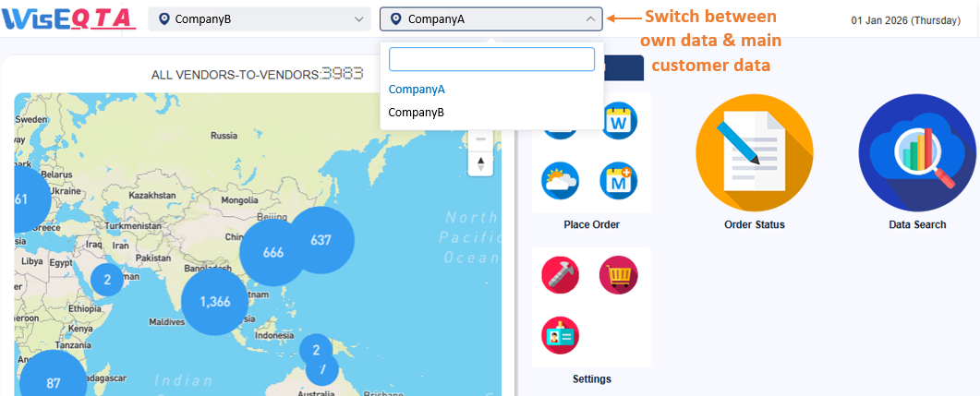Screen dimensions: 980x396
Task: Click the map compass reset button
Action: click(480, 164)
